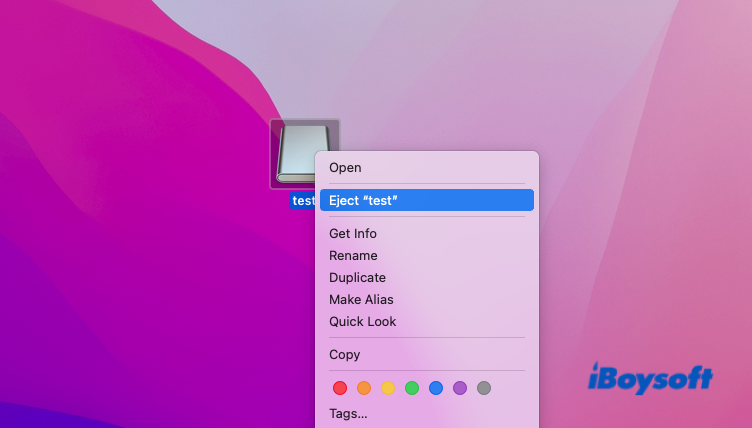Image resolution: width=752 pixels, height=428 pixels.
Task: Open Get Info for the drive
Action: [x=353, y=234]
